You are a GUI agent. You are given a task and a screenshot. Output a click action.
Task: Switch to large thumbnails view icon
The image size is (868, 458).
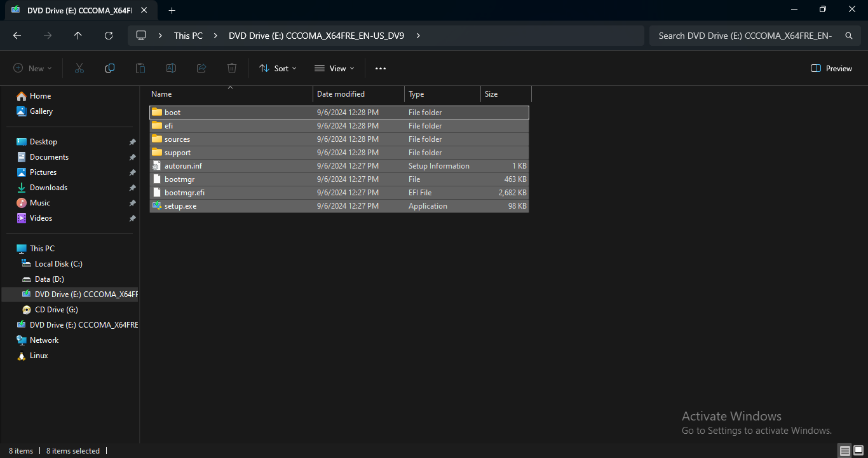pyautogui.click(x=858, y=451)
